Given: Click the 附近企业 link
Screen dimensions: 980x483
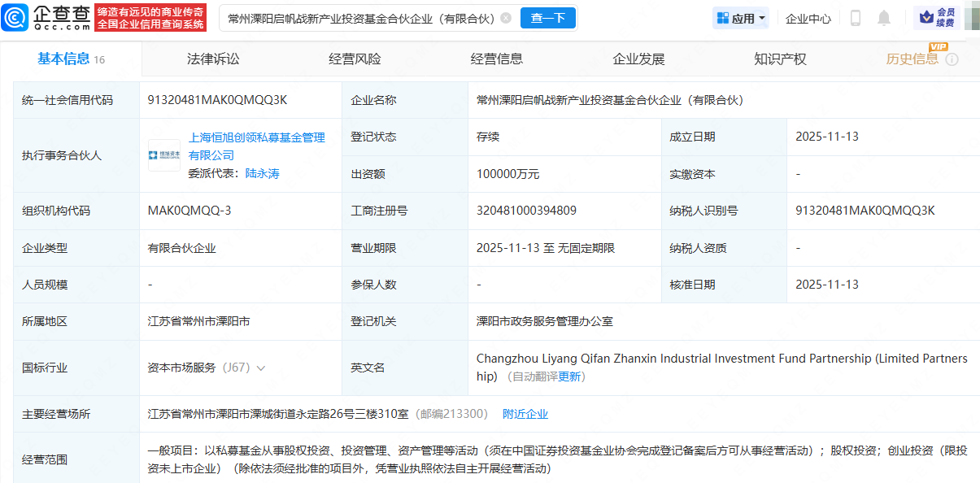Looking at the screenshot, I should point(525,414).
